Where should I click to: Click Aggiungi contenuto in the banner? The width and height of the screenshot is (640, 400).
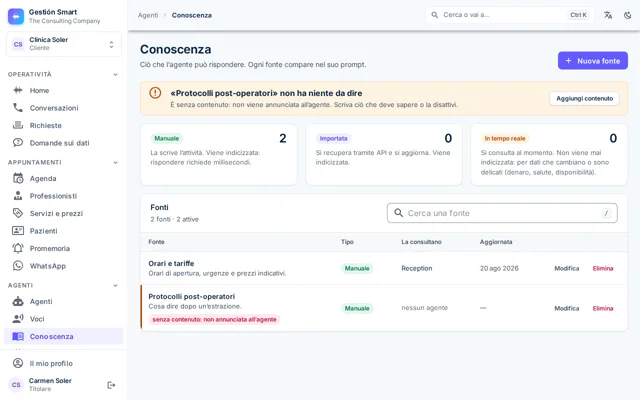pos(584,98)
